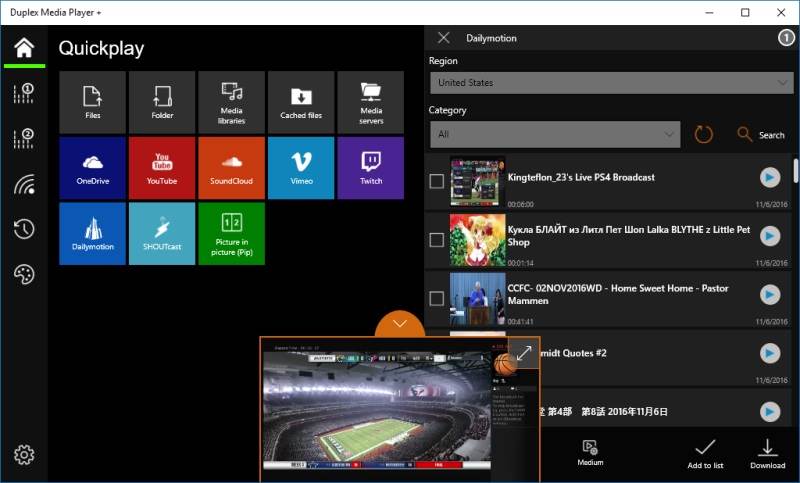Open the Twitch tile
The width and height of the screenshot is (800, 483).
tap(370, 168)
